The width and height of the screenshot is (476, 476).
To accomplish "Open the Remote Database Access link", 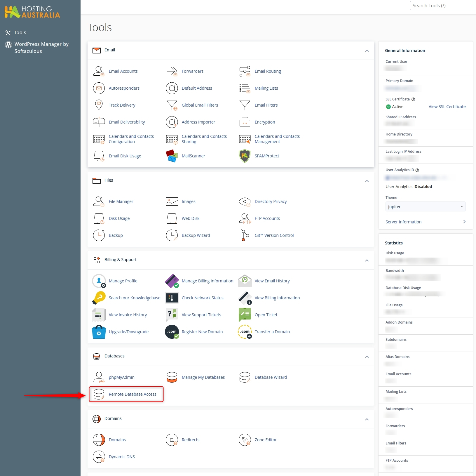I will pyautogui.click(x=132, y=394).
